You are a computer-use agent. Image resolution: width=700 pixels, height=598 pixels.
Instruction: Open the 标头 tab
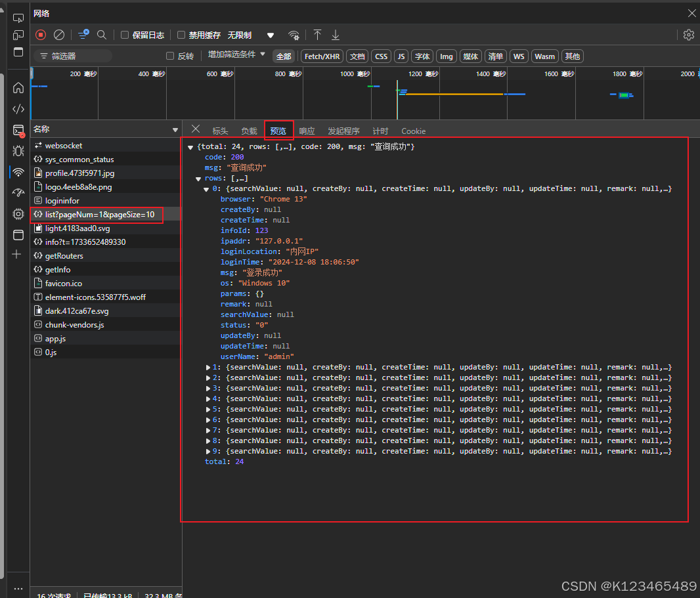pos(220,131)
